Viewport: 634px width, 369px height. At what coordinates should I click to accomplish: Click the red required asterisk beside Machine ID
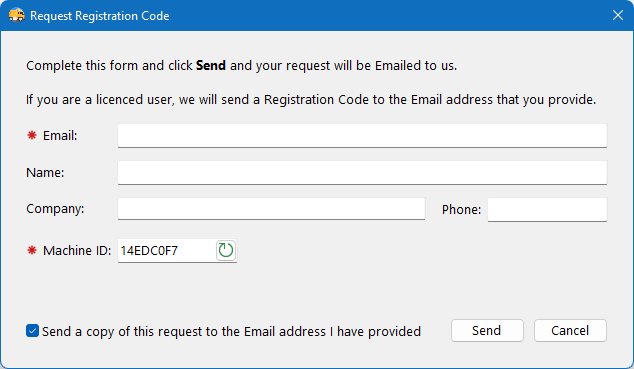pyautogui.click(x=32, y=251)
